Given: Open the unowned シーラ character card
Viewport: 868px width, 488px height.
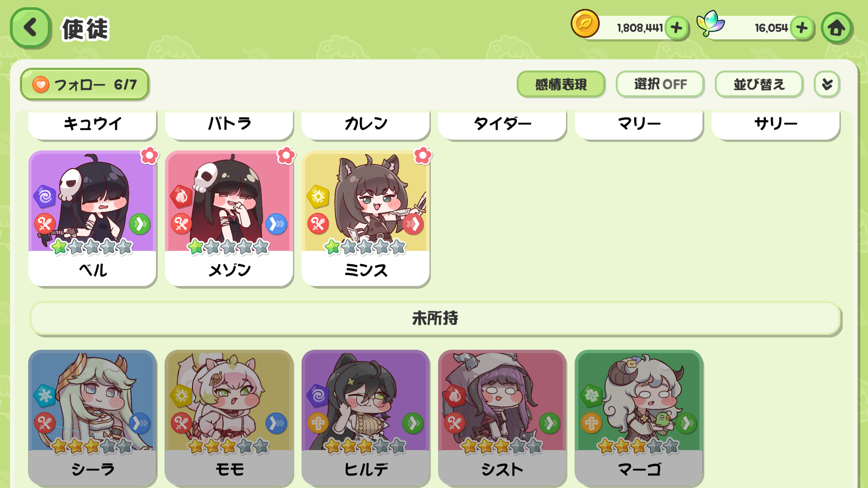Looking at the screenshot, I should 93,418.
